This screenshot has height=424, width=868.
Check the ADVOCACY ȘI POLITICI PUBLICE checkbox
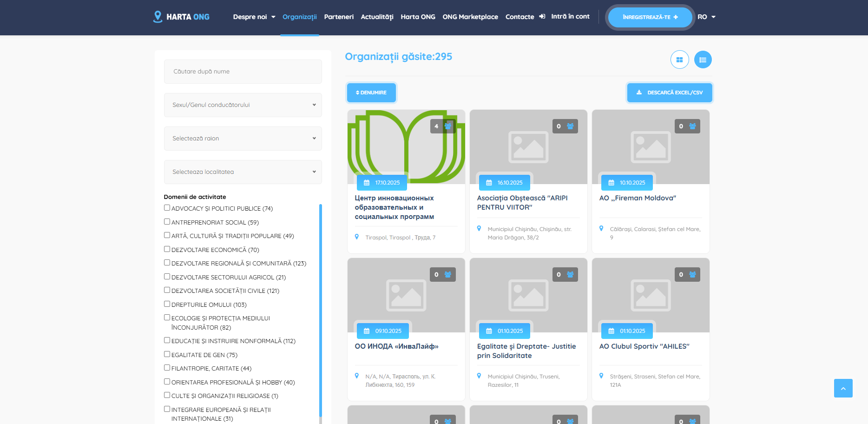coord(167,208)
